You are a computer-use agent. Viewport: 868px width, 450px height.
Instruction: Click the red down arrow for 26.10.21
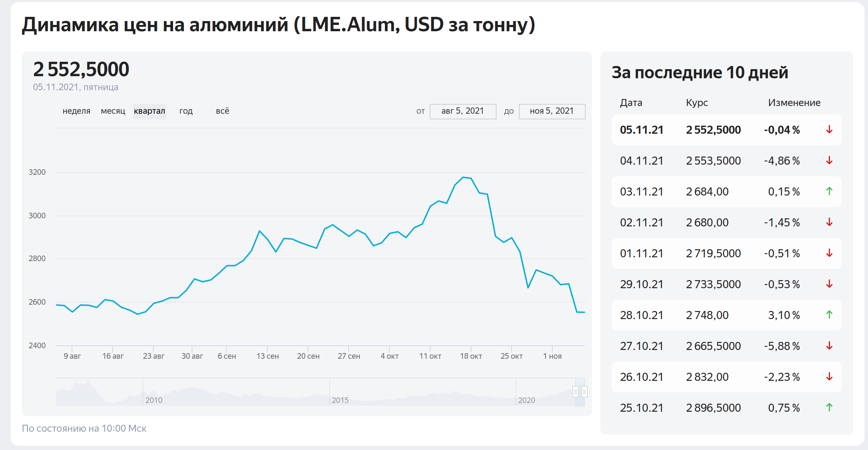pos(829,377)
